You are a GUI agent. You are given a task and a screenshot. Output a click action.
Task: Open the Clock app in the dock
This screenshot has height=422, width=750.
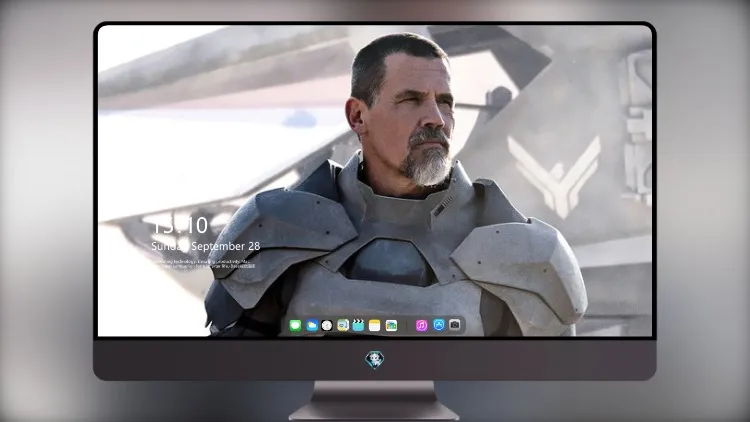(x=327, y=325)
